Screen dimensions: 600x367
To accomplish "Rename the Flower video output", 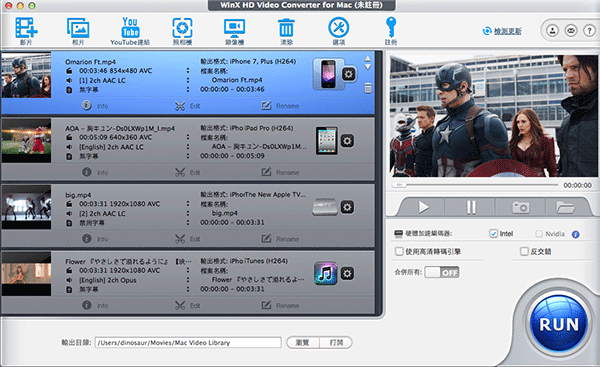I will click(280, 305).
